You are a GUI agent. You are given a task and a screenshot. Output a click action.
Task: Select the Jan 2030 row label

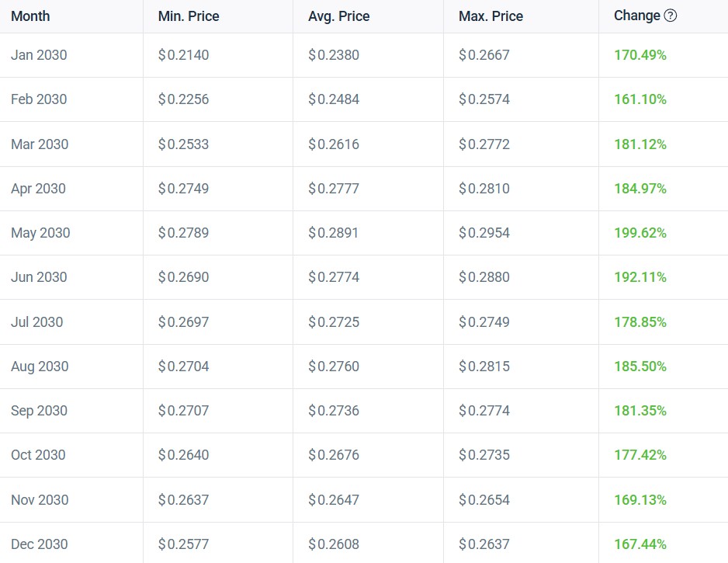(39, 55)
